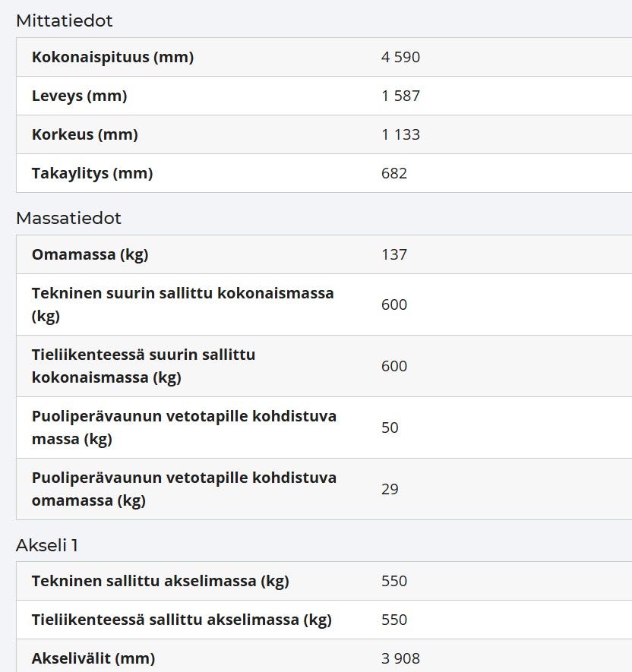Viewport: 632px width, 672px height.
Task: Select the Omamassa (kg) row label
Action: tap(90, 254)
